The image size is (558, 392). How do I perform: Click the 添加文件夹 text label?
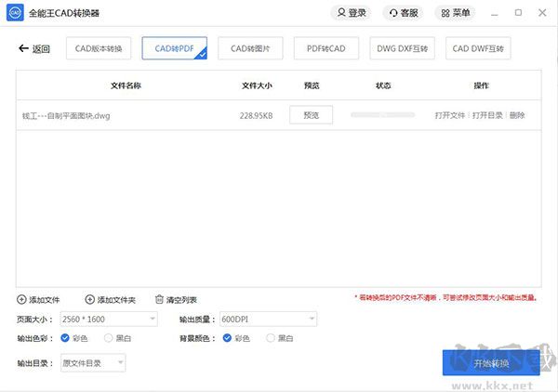click(116, 300)
